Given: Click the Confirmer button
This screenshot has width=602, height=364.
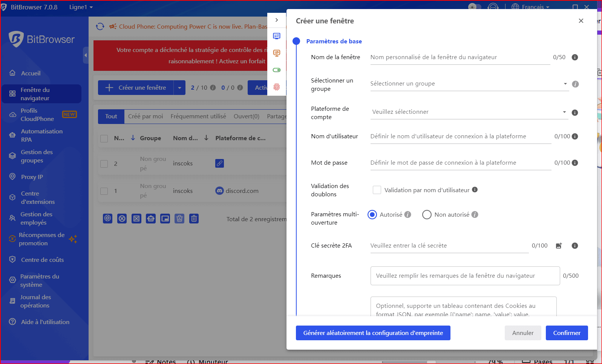Looking at the screenshot, I should point(566,333).
